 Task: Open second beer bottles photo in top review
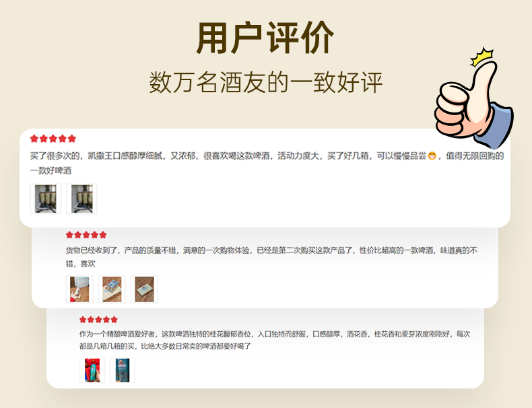point(81,199)
